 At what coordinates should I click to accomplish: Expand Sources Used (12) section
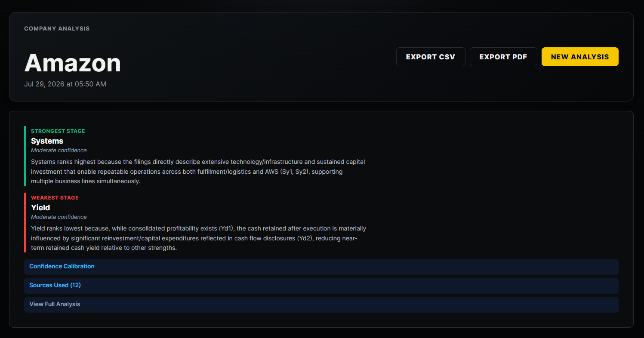[x=321, y=286]
